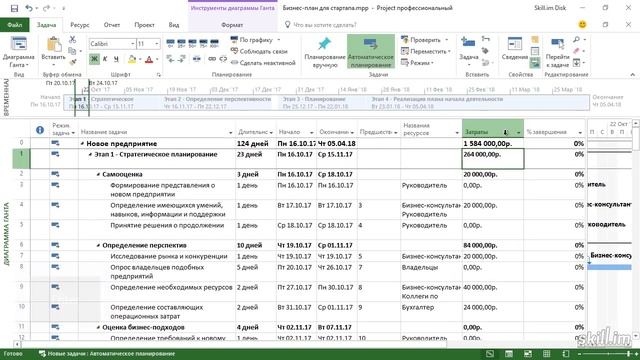This screenshot has height=360, width=640.
Task: Click the Indent task icon
Action: [182, 59]
